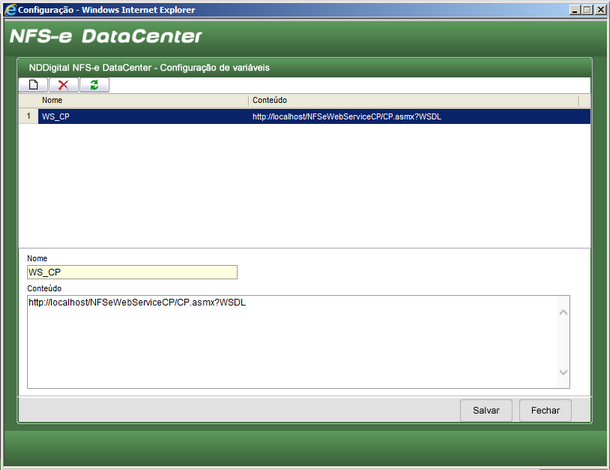The width and height of the screenshot is (610, 470).
Task: Maximize the Configuração window
Action: [x=587, y=10]
